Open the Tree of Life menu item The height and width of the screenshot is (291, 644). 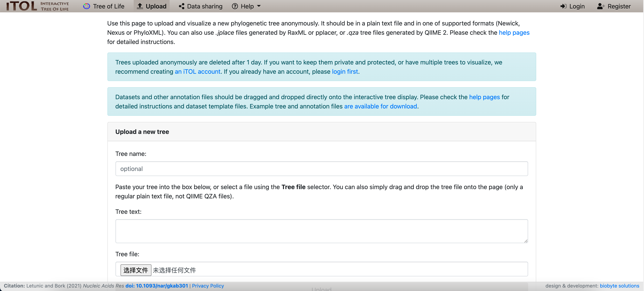click(x=109, y=6)
